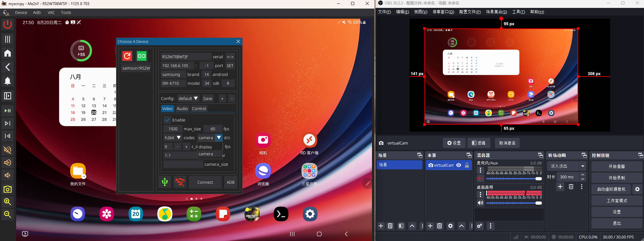Toggle virtualCam source lock icon

467,165
